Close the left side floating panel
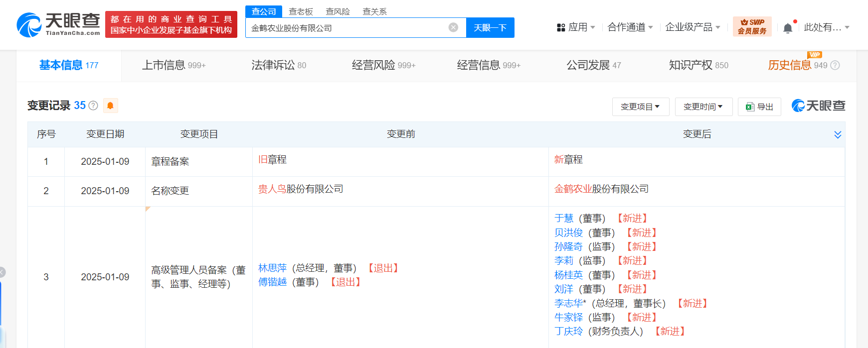868x348 pixels. point(2,272)
